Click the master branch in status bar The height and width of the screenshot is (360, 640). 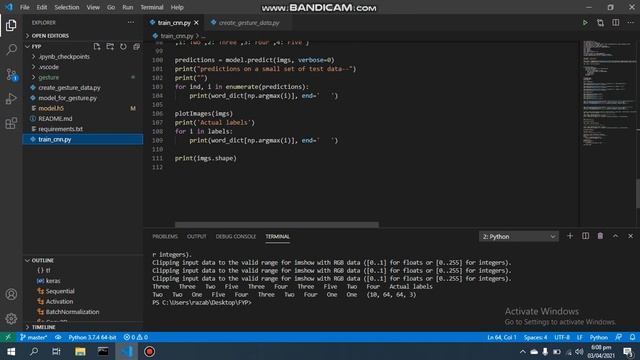pyautogui.click(x=33, y=337)
